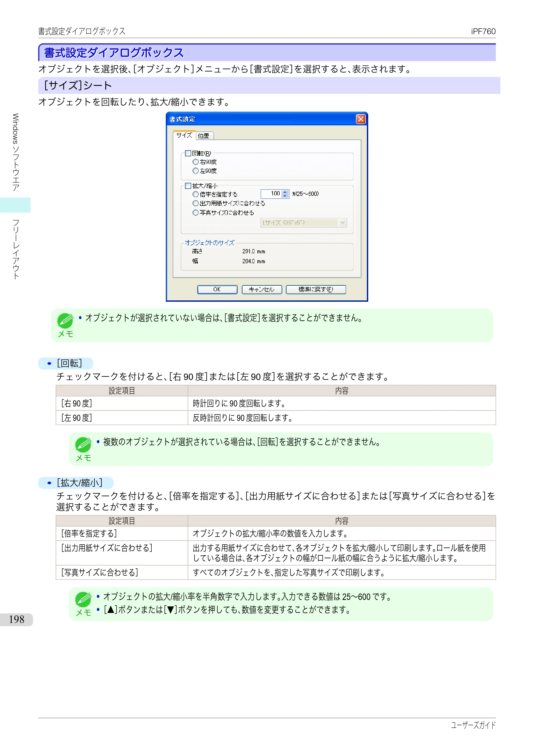This screenshot has height=756, width=534.
Task: Click the iPF760 header text
Action: [x=483, y=31]
